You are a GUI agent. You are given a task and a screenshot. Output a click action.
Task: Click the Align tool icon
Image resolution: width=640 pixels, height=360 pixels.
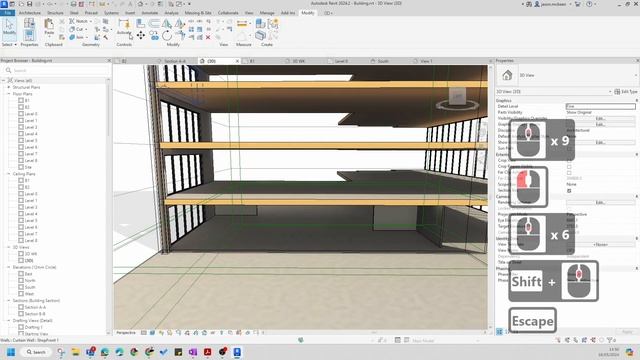pyautogui.click(x=140, y=24)
